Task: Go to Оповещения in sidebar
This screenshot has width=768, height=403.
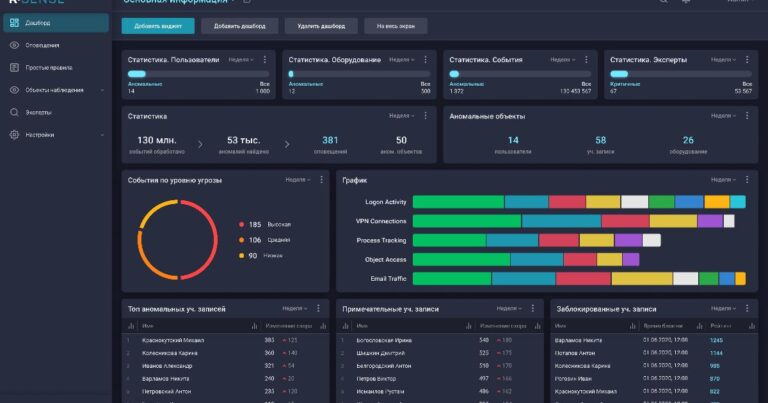Action: 42,45
